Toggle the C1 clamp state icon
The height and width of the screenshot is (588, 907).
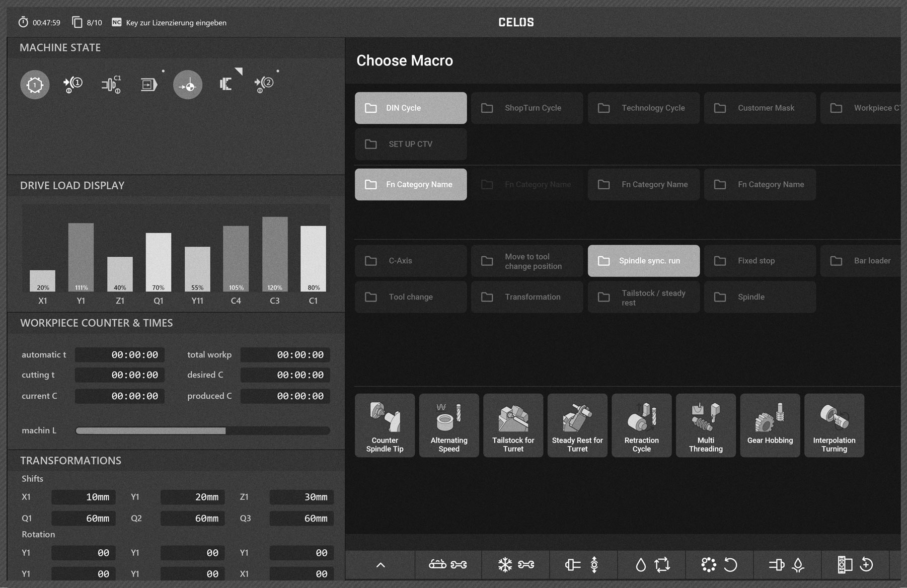[x=111, y=85]
